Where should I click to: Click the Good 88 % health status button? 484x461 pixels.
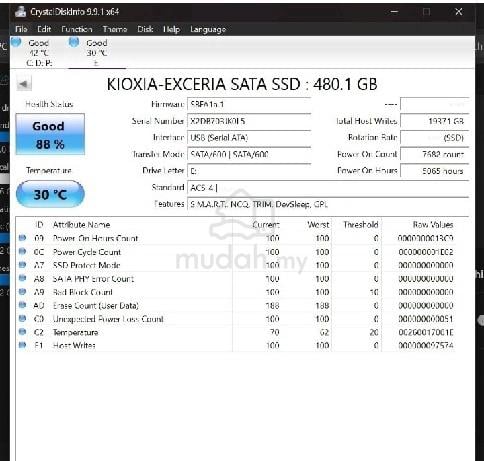pyautogui.click(x=50, y=134)
